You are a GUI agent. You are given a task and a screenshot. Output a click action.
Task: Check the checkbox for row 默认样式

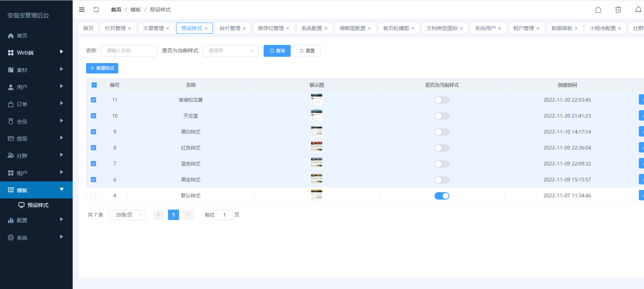[x=93, y=196]
